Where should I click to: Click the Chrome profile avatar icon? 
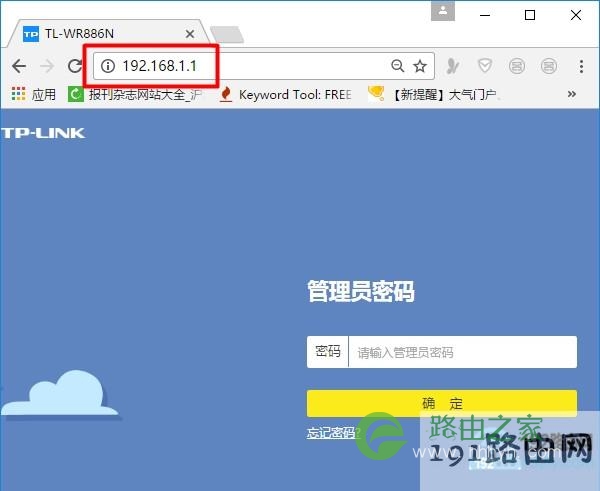coord(443,12)
